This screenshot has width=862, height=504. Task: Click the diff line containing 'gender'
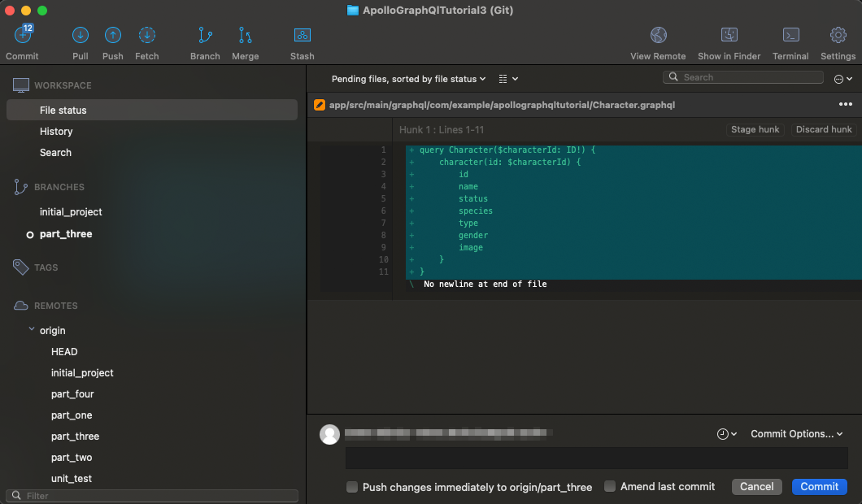click(633, 235)
